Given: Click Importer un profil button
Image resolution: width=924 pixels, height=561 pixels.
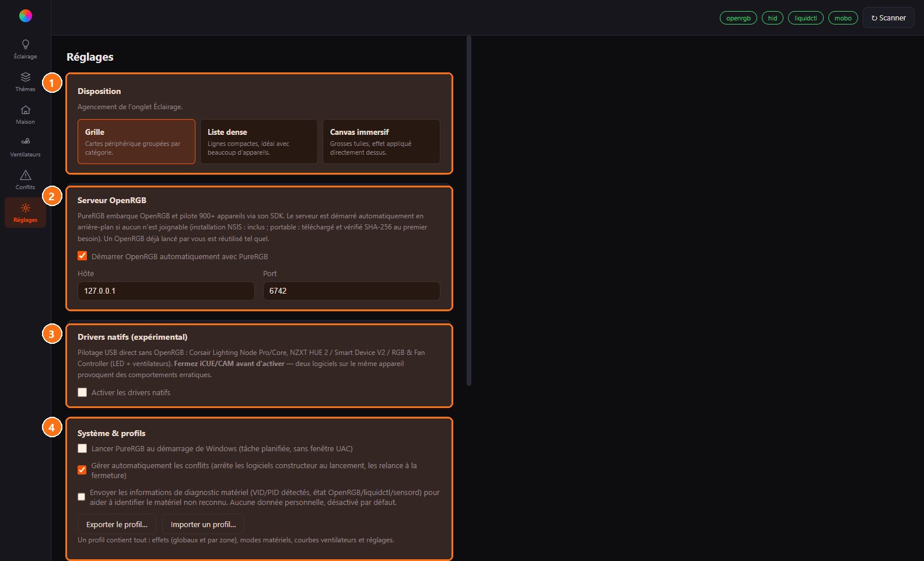Looking at the screenshot, I should (203, 524).
